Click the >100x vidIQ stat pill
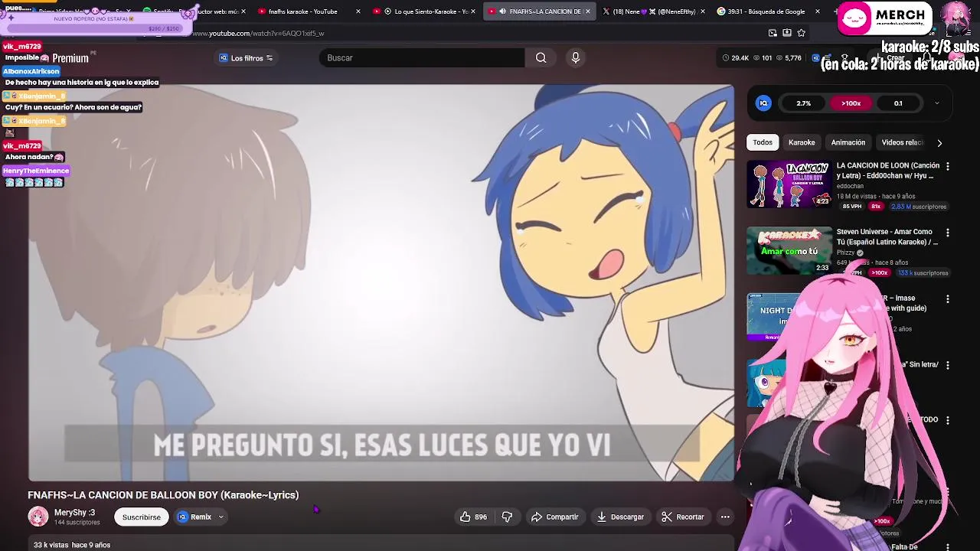The height and width of the screenshot is (551, 980). (851, 103)
